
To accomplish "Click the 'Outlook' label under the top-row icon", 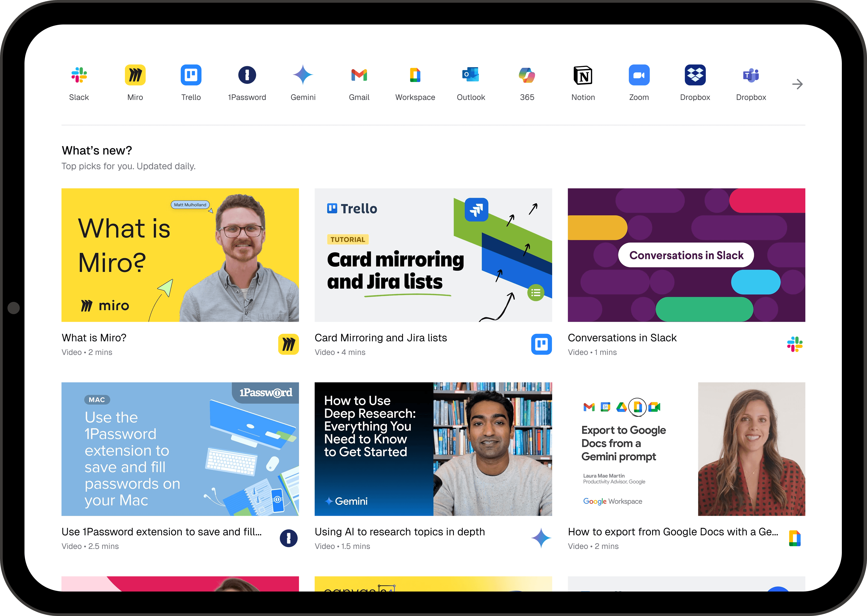I will pos(471,97).
